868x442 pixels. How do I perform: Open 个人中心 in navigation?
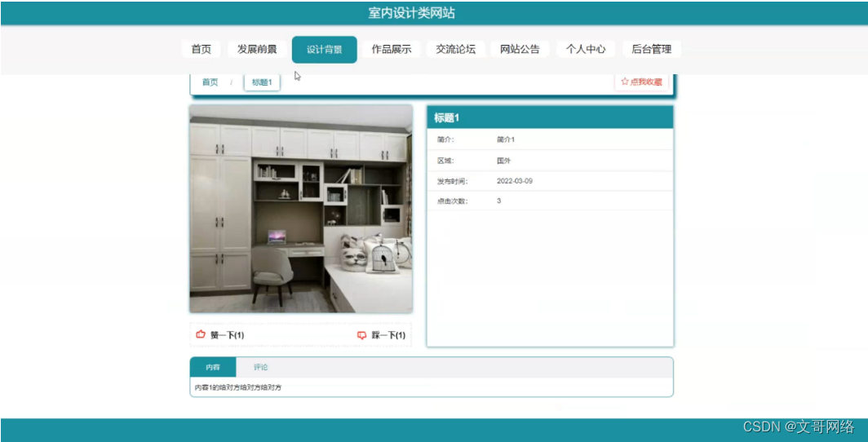[x=586, y=49]
